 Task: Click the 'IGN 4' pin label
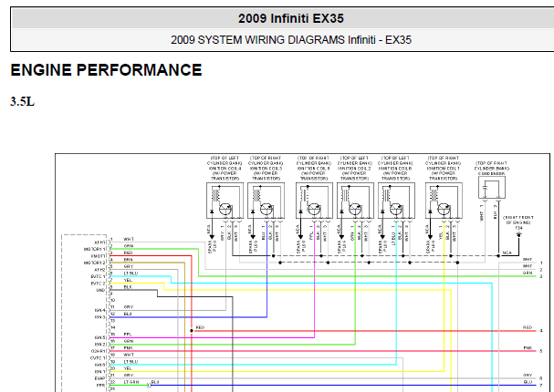100,311
